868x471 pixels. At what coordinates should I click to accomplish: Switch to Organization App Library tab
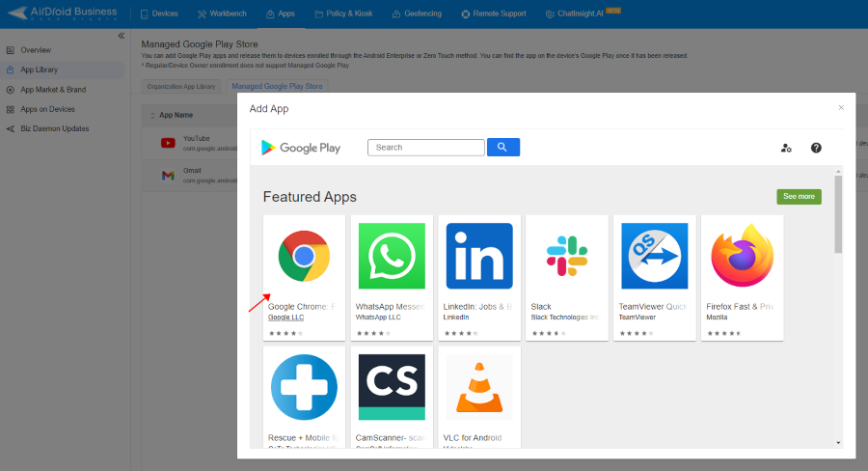click(x=181, y=87)
